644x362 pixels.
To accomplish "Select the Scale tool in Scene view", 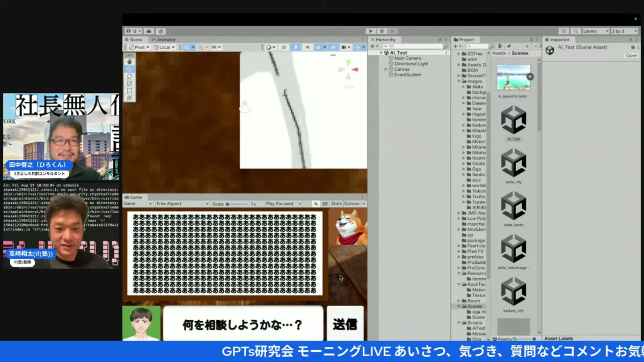I will tap(129, 84).
